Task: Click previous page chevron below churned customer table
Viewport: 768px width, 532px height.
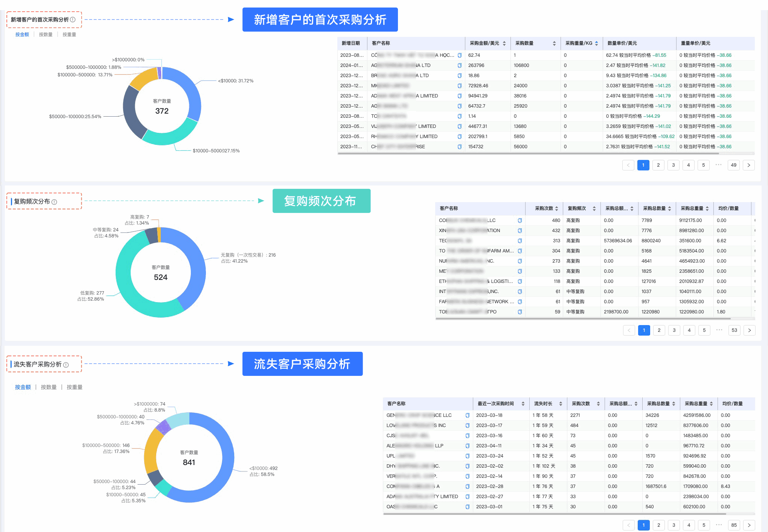Action: tap(629, 525)
